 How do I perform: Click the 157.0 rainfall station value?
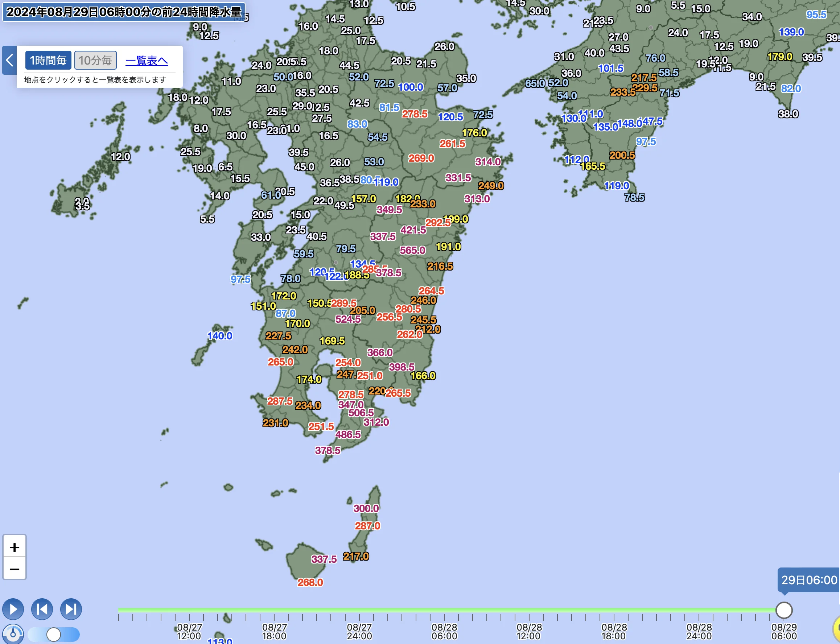tap(363, 199)
